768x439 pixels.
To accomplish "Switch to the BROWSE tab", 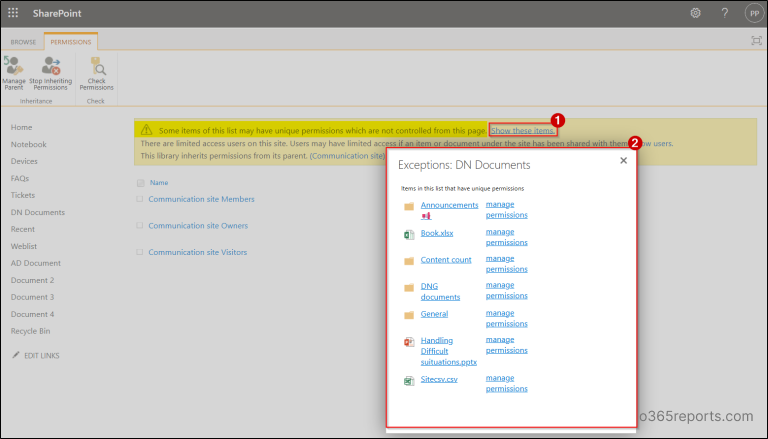I will (23, 42).
